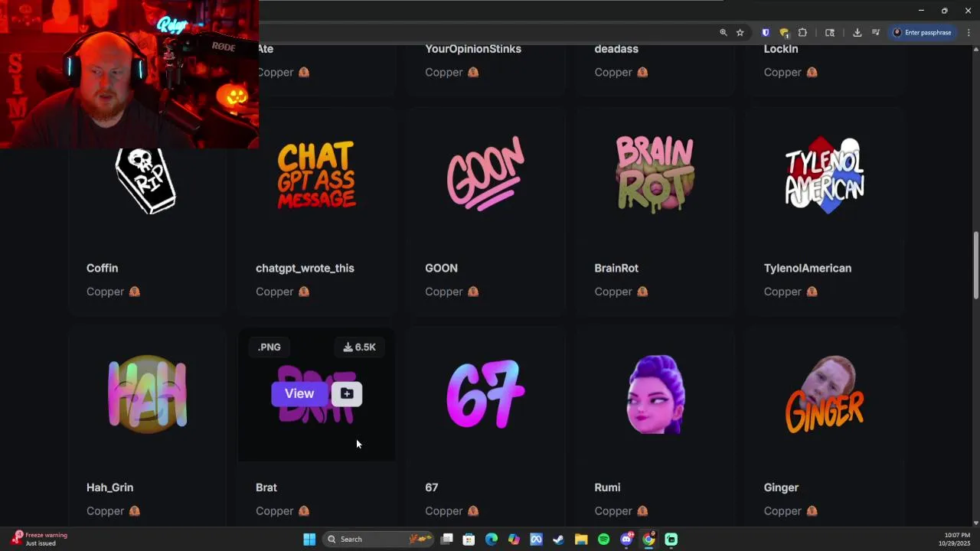980x551 pixels.
Task: Click the browser zoom magnifier icon
Action: (723, 32)
